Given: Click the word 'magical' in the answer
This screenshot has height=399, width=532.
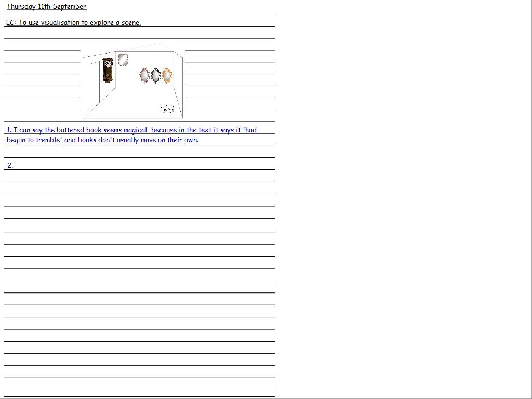Looking at the screenshot, I should click(135, 130).
